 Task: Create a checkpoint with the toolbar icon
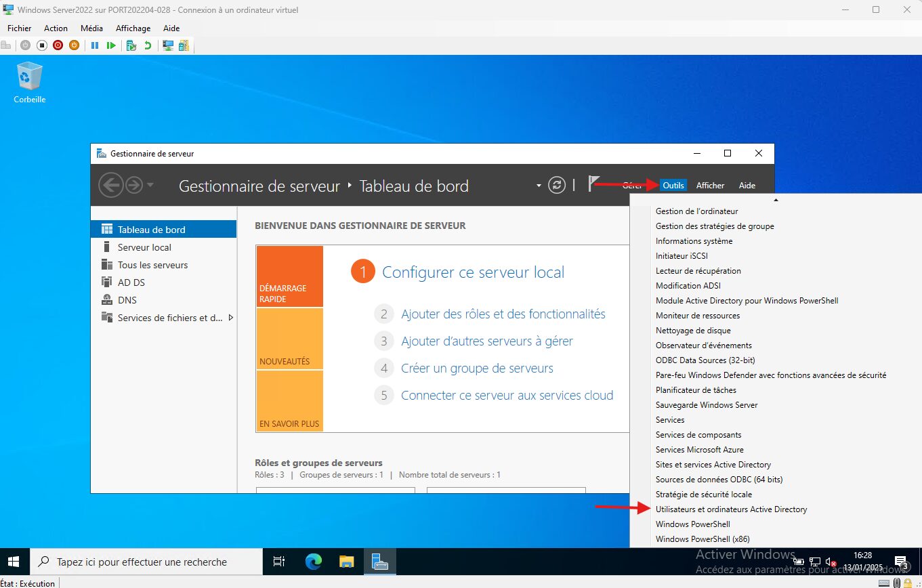click(x=131, y=45)
